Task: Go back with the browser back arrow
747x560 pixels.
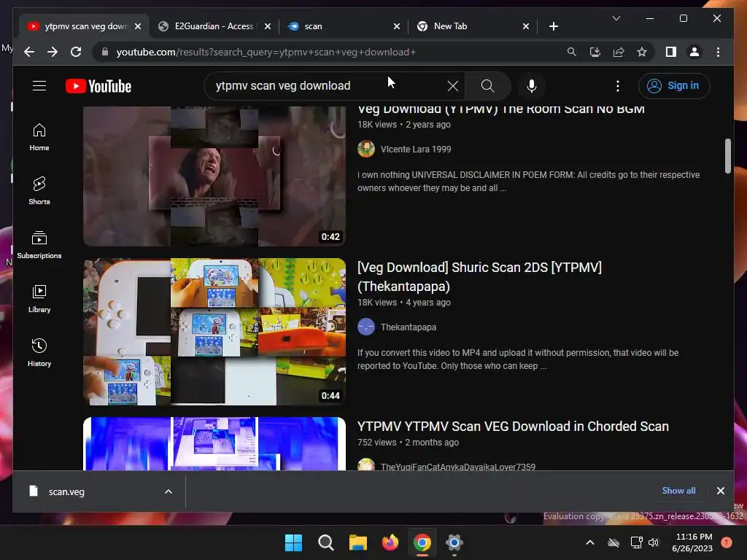Action: tap(29, 52)
